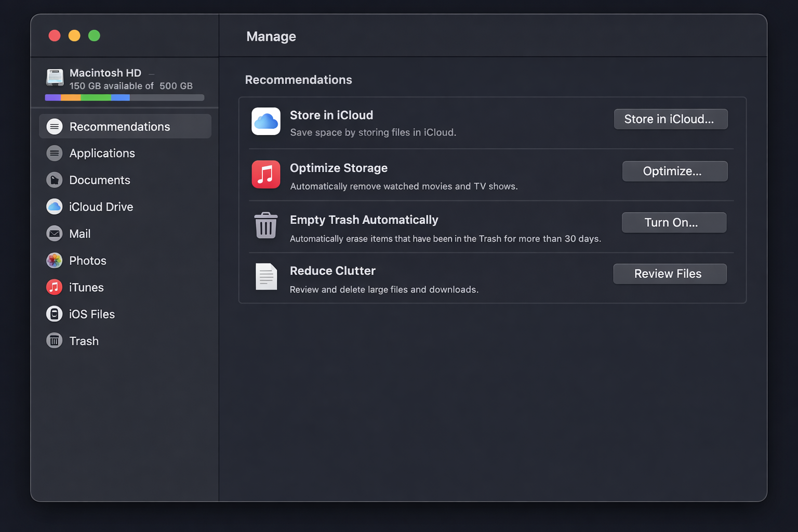Click the Photos flower icon in sidebar
Screen dimensions: 798x532
[55, 260]
